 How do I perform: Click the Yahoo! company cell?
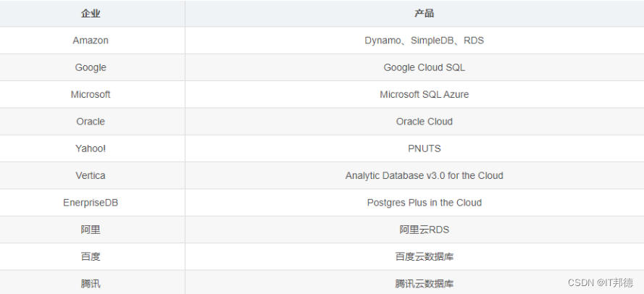point(91,148)
